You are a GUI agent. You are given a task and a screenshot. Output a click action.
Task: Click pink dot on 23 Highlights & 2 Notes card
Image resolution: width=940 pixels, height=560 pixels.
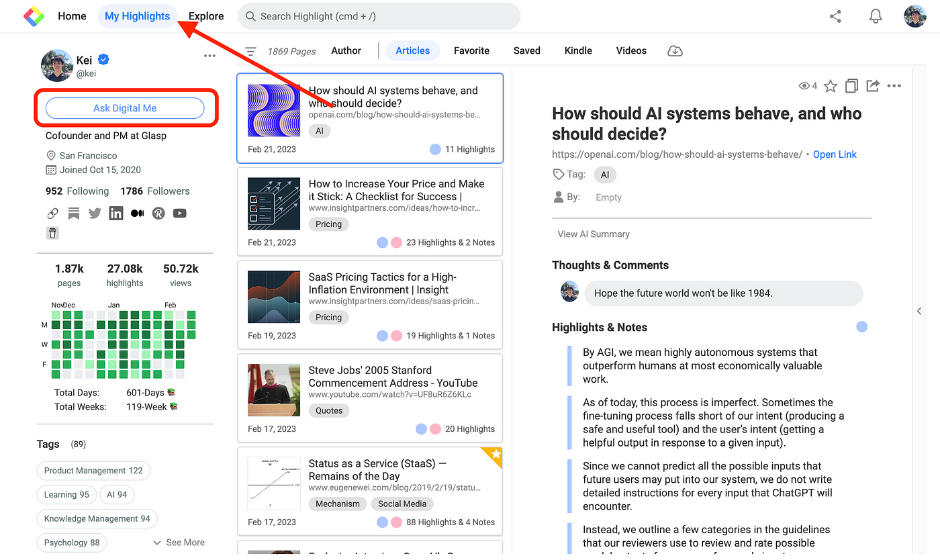tap(397, 242)
